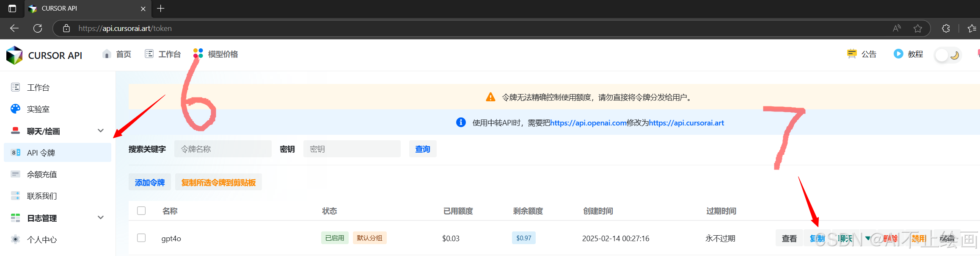The height and width of the screenshot is (256, 980).
Task: Click the 日志管理 sidebar icon
Action: point(16,218)
